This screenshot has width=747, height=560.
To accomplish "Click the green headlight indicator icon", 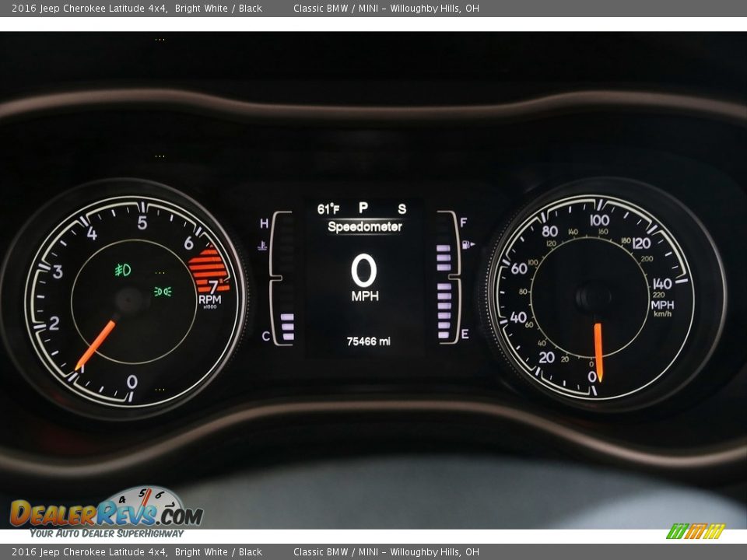I will (x=163, y=291).
